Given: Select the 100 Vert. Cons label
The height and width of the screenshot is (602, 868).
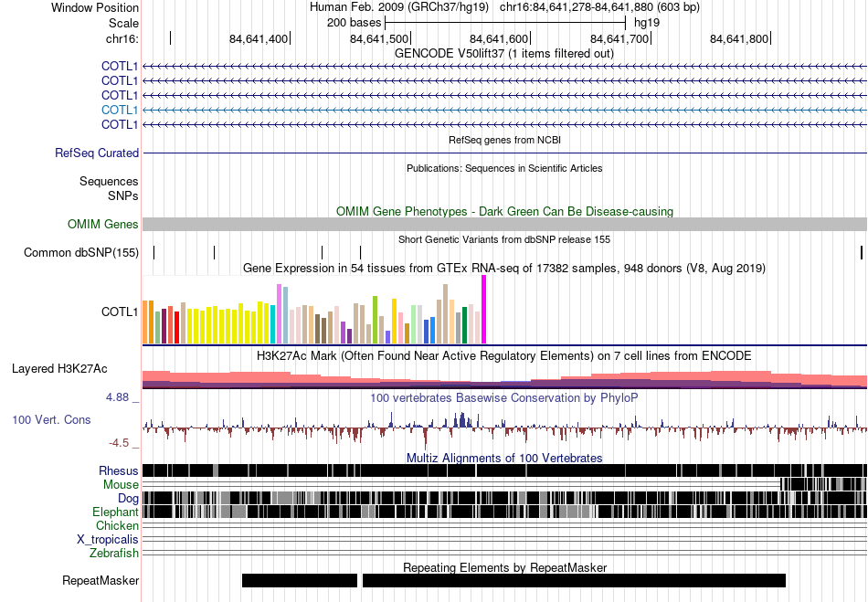Looking at the screenshot, I should pos(51,419).
